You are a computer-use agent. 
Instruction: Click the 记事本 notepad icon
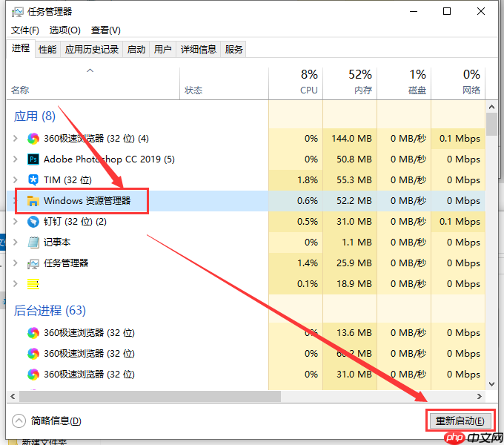[x=33, y=243]
